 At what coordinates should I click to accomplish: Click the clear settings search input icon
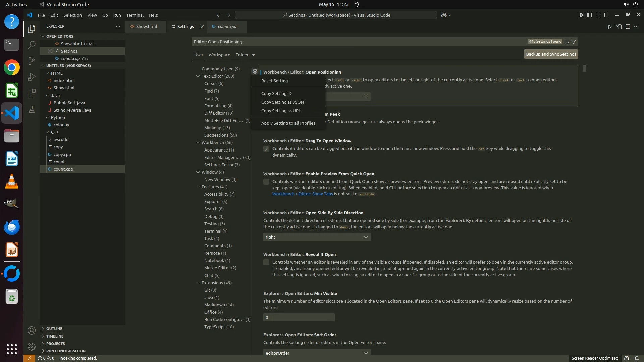(x=567, y=42)
